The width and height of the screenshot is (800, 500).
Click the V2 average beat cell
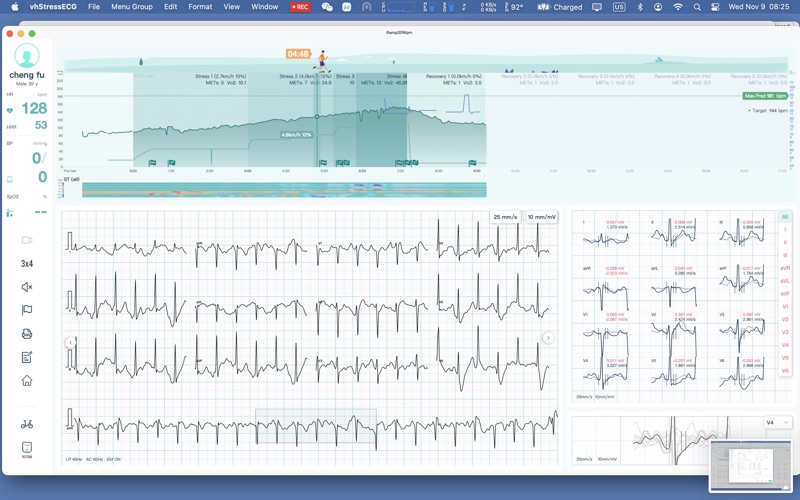674,335
